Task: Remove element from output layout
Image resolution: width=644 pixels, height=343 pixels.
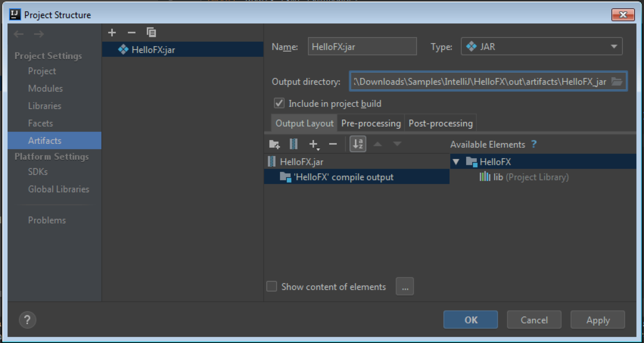Action: pyautogui.click(x=333, y=144)
